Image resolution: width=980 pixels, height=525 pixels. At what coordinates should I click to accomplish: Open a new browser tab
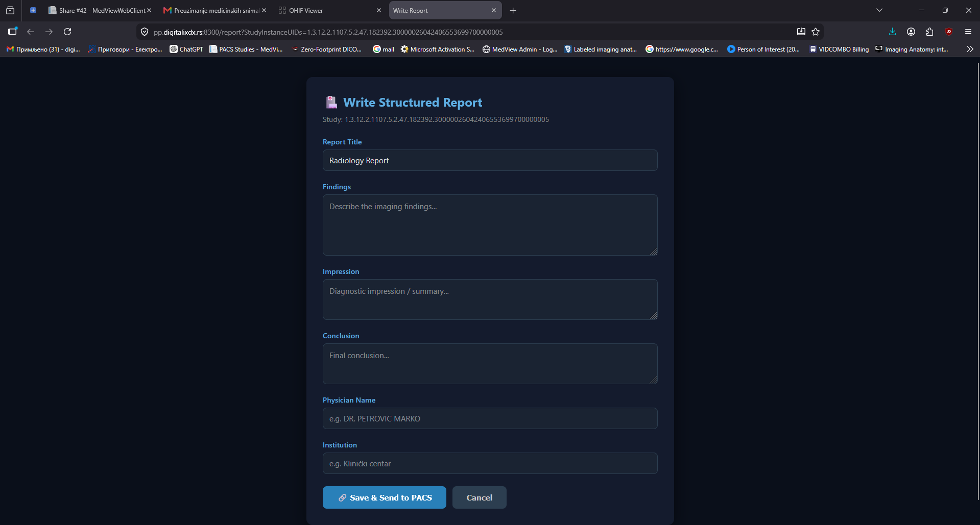[513, 10]
